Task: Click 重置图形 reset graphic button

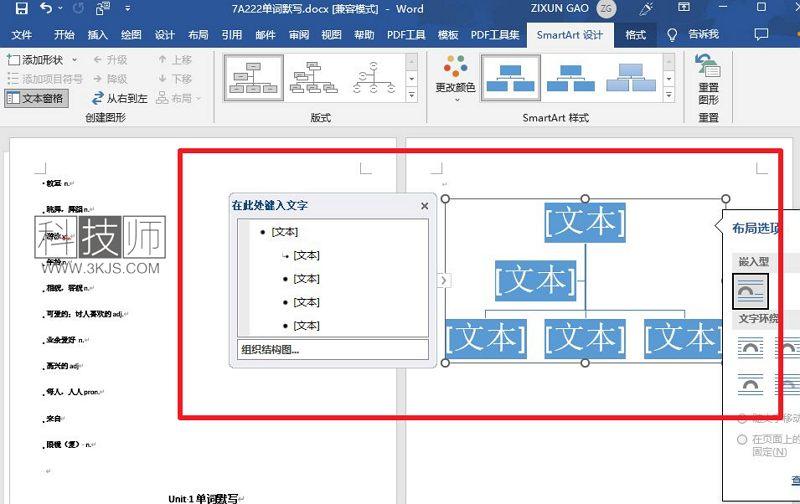Action: point(708,80)
